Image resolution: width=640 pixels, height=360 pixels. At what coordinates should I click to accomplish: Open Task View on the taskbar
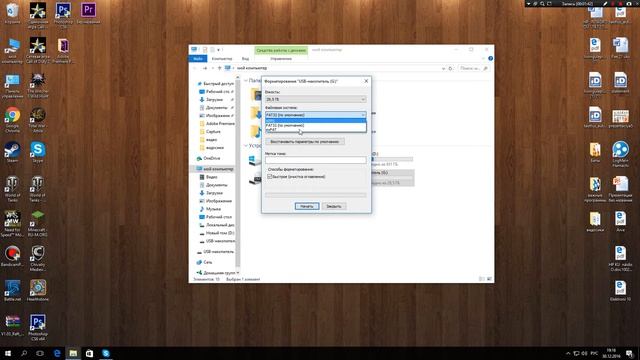point(40,353)
